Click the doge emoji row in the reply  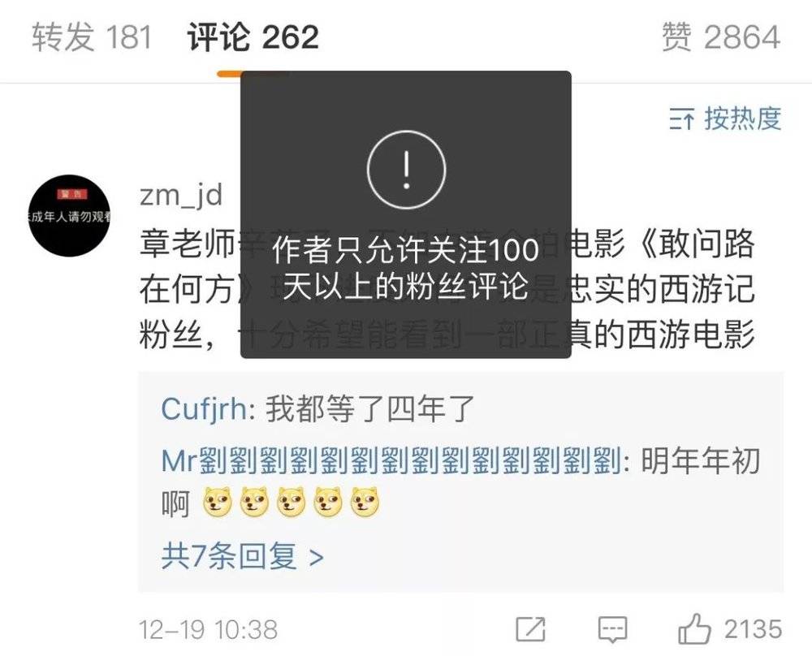click(291, 503)
